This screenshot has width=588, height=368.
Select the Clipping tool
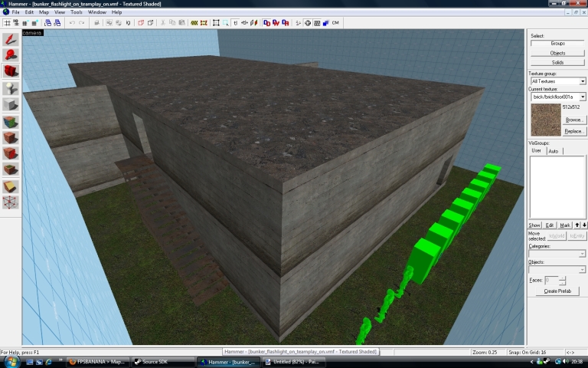[10, 186]
